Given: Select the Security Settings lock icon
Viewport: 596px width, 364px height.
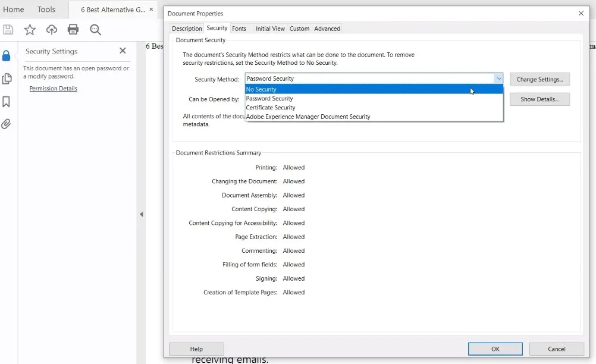Looking at the screenshot, I should click(x=7, y=55).
